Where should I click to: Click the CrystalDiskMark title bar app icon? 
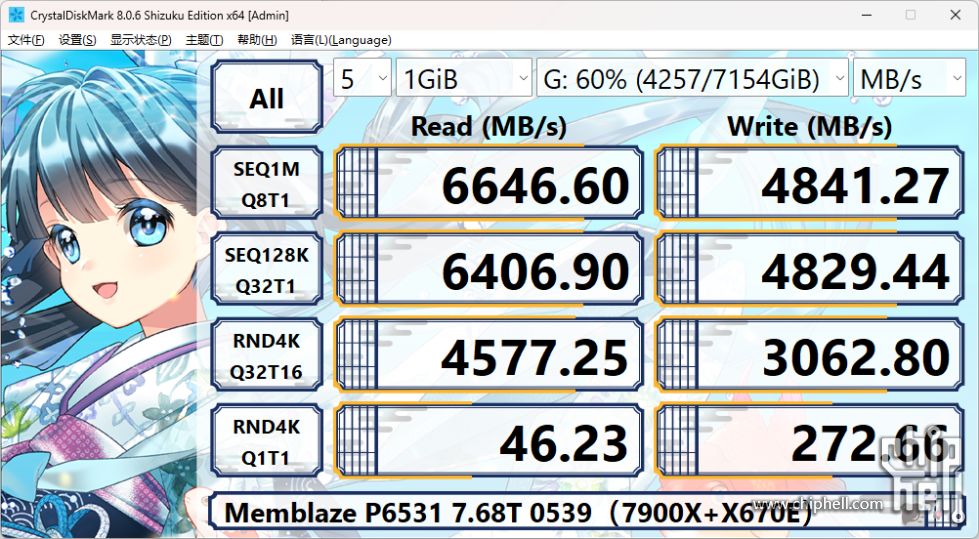coord(16,14)
